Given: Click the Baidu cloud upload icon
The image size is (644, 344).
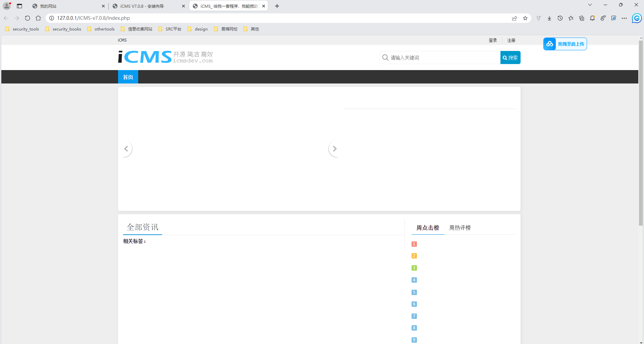Looking at the screenshot, I should pos(550,44).
